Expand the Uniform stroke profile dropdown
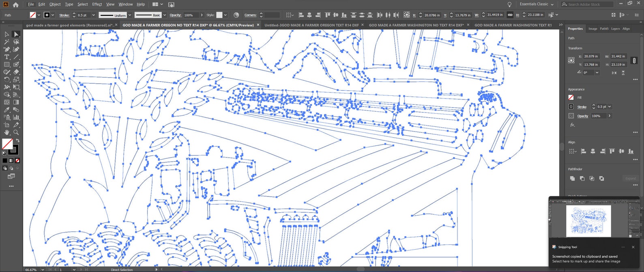This screenshot has height=272, width=644. (130, 15)
